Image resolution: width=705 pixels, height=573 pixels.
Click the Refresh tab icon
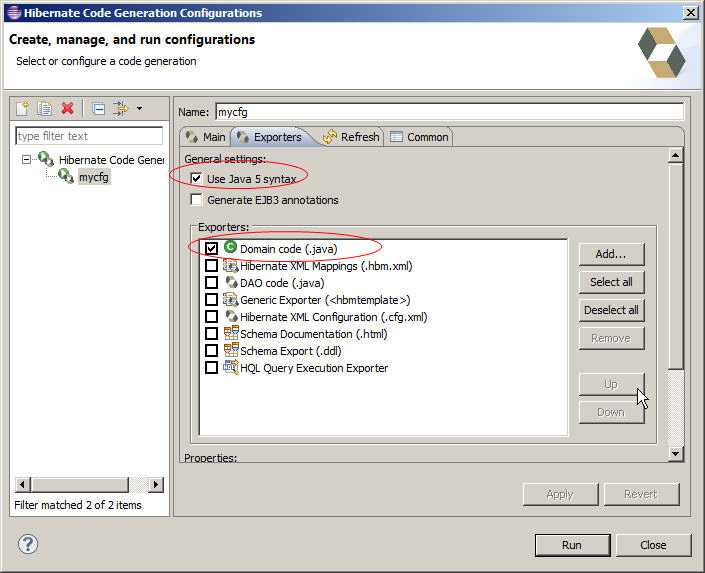[330, 137]
